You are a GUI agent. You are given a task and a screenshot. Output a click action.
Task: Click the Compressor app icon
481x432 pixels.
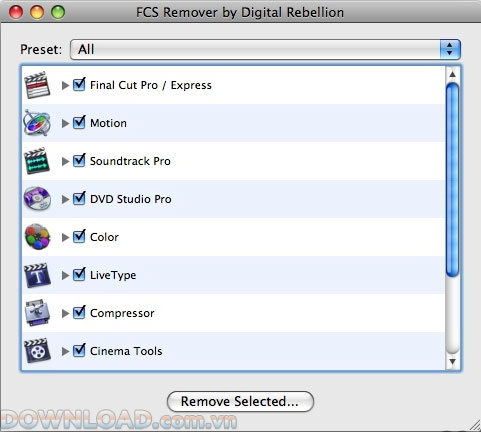(x=37, y=313)
